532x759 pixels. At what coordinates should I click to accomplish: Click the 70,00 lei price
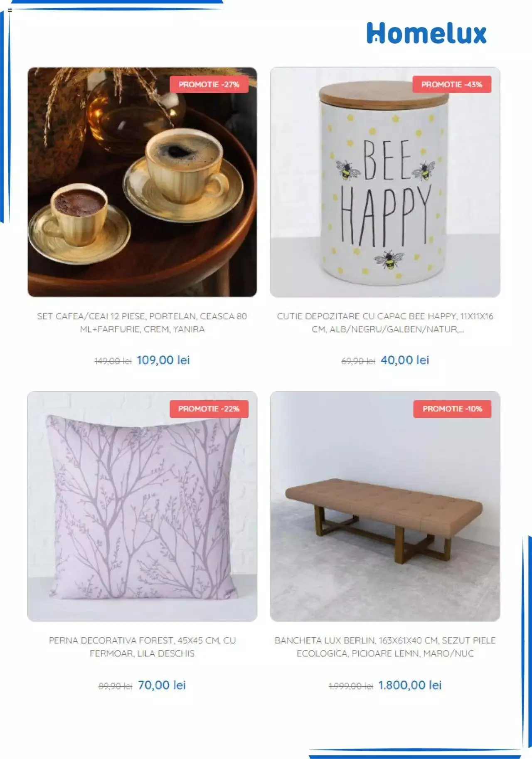(162, 685)
